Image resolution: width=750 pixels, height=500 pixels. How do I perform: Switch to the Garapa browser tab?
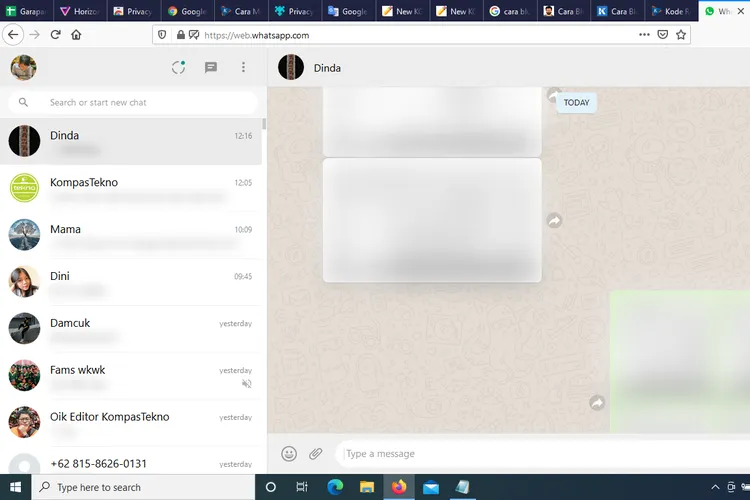point(26,11)
